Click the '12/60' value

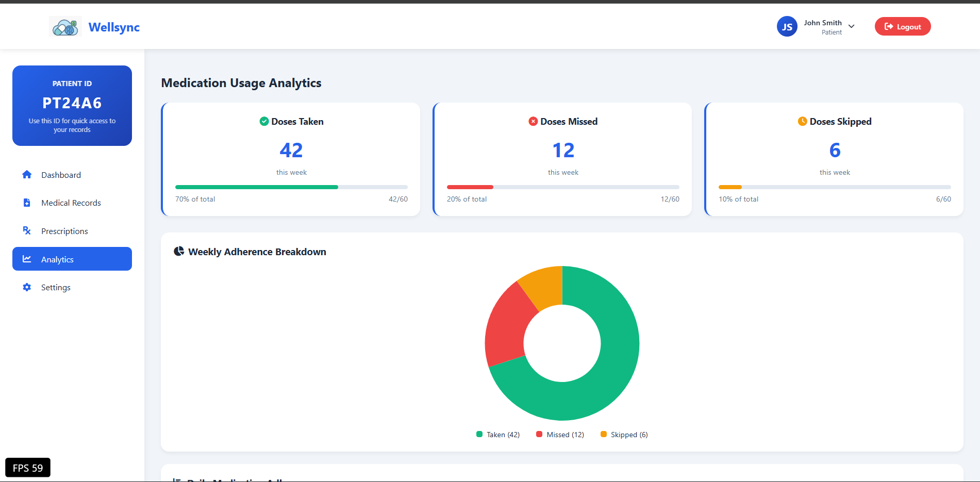[670, 199]
